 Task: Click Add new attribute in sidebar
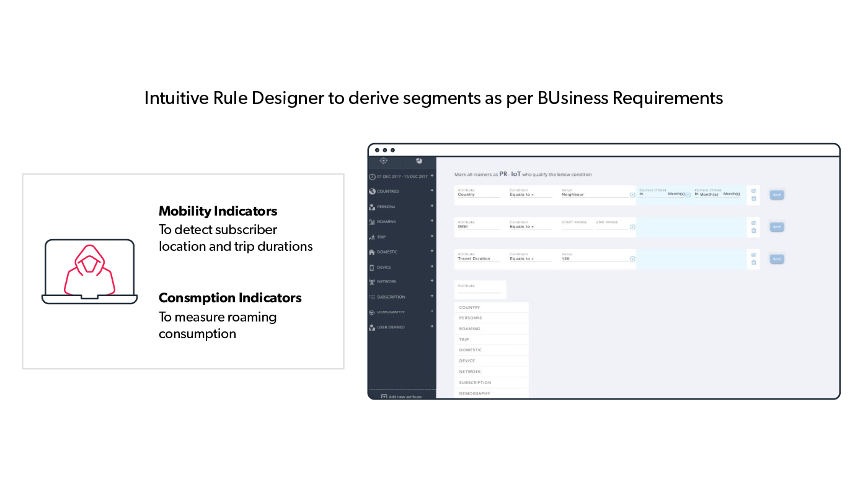pyautogui.click(x=401, y=396)
